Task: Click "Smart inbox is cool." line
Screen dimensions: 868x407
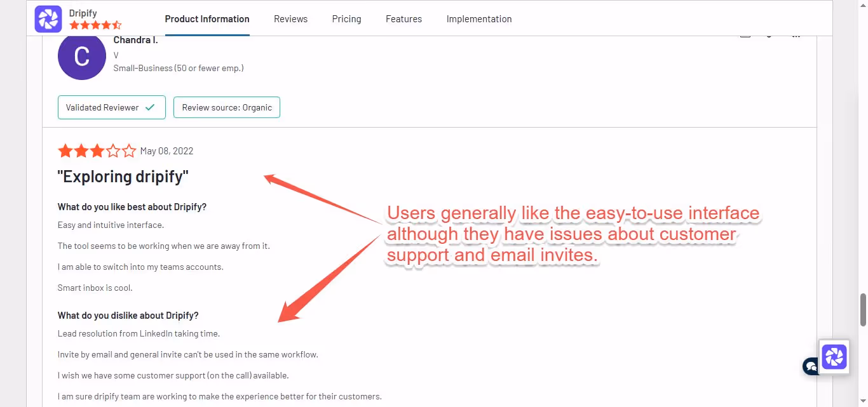Action: tap(95, 288)
